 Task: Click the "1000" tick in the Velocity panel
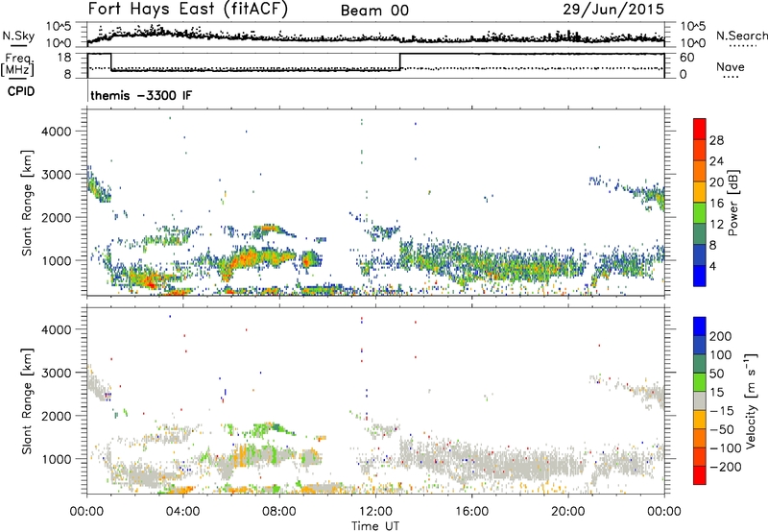click(x=56, y=459)
